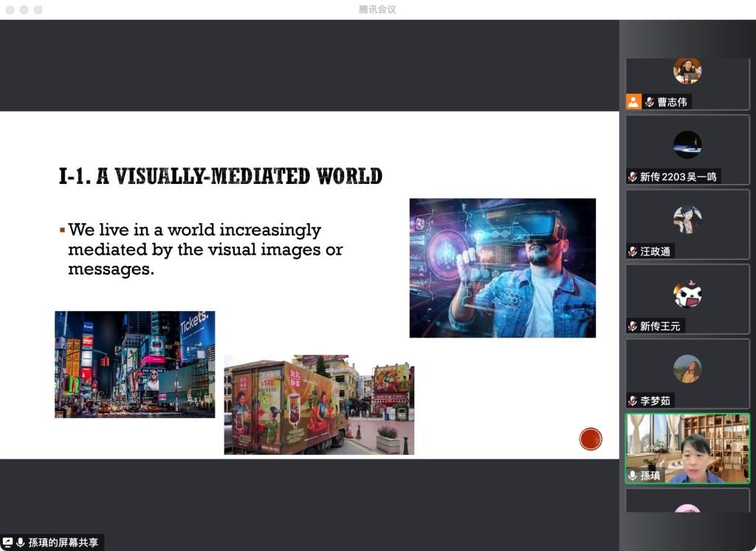This screenshot has width=756, height=551.
Task: Click the muted mic icon for 曹志伟
Action: tap(649, 102)
